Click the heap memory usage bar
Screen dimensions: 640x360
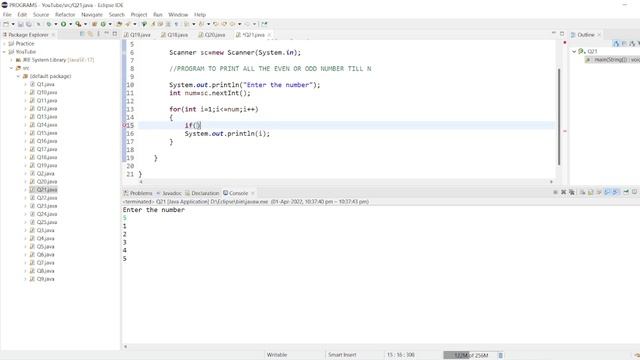(471, 355)
